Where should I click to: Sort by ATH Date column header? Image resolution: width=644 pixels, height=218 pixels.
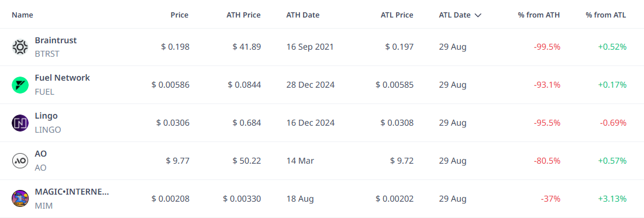tap(302, 15)
